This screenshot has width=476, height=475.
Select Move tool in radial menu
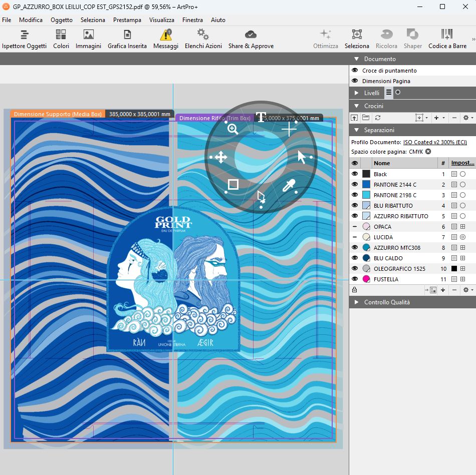point(220,157)
